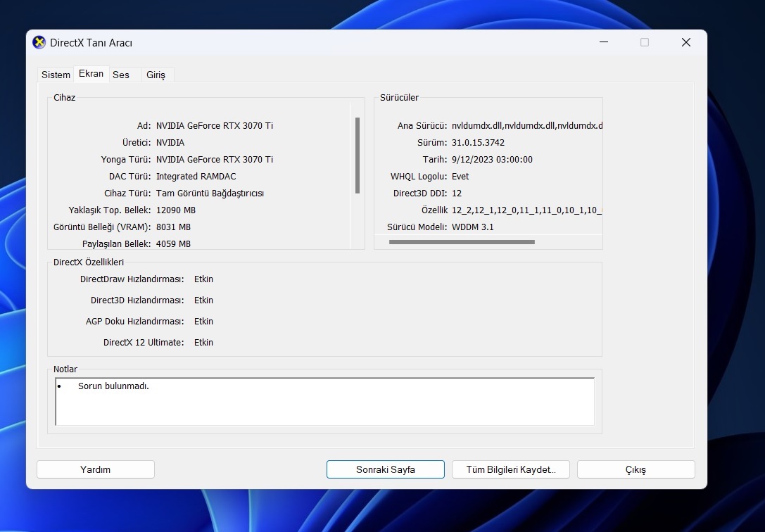Click driver version 31.0.15.3742

(x=478, y=143)
